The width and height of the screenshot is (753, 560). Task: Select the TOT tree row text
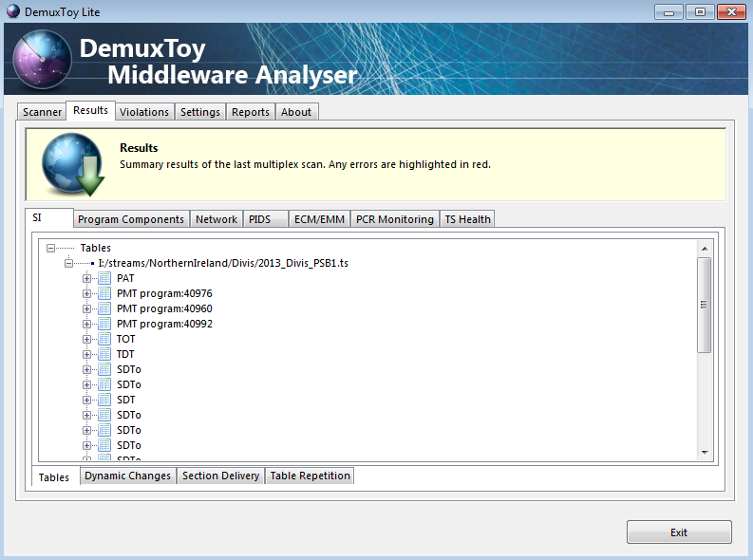tap(126, 339)
